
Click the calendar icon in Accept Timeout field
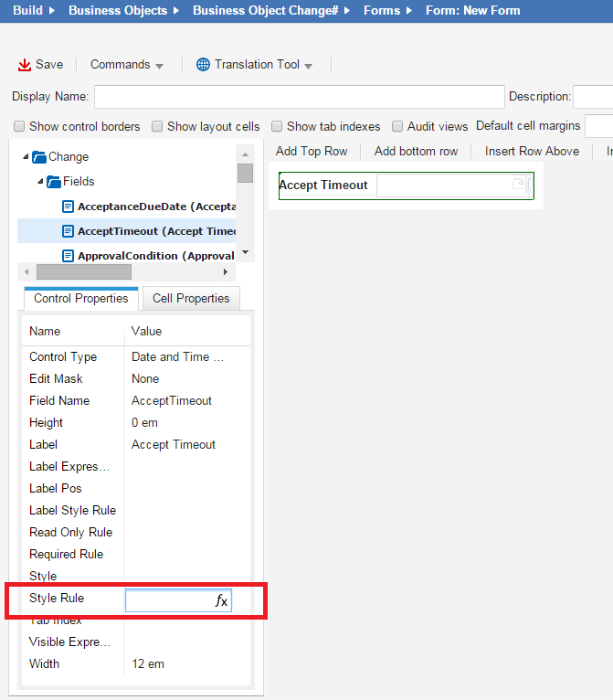[x=519, y=185]
